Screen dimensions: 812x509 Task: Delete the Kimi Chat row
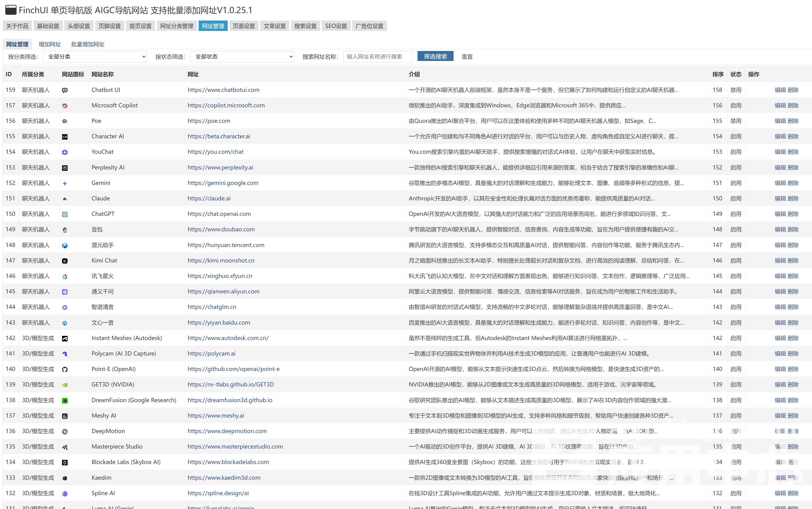tap(793, 260)
